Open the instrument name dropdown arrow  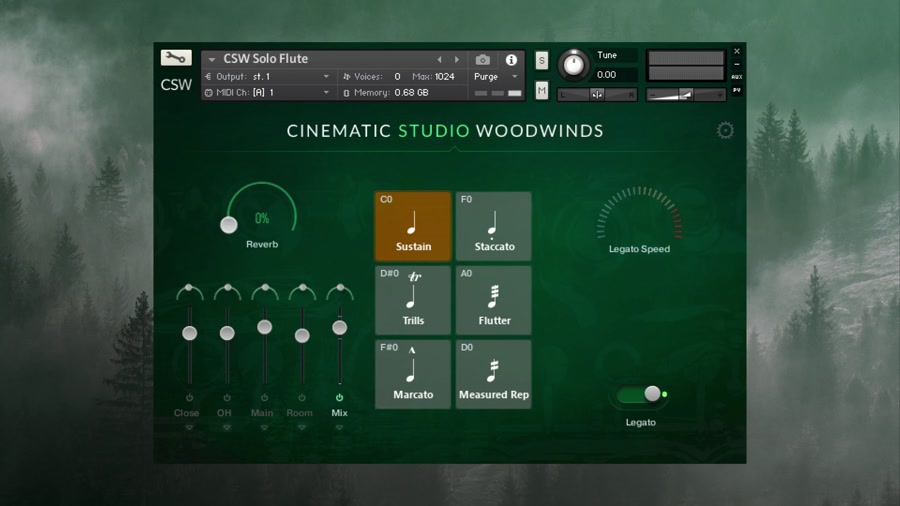(212, 60)
